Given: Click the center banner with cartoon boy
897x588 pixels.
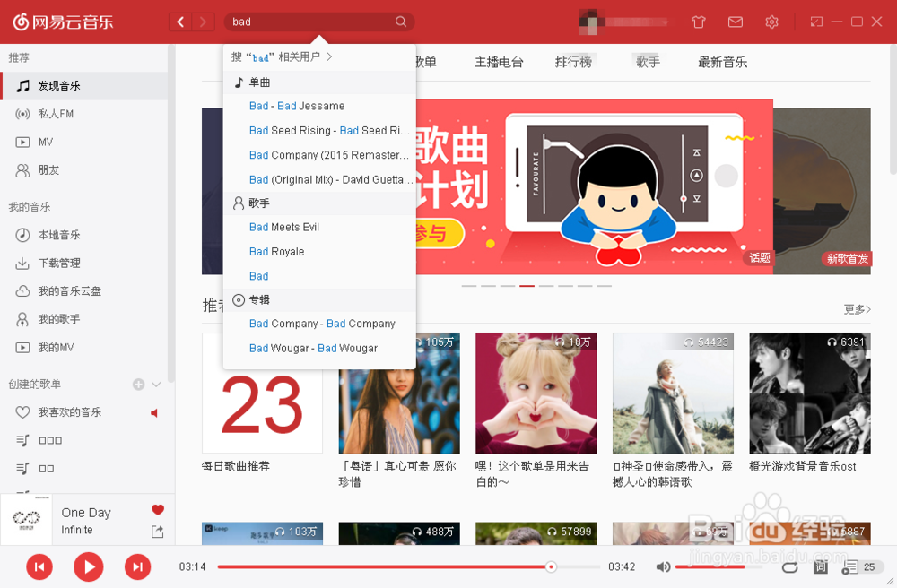Looking at the screenshot, I should coord(595,186).
